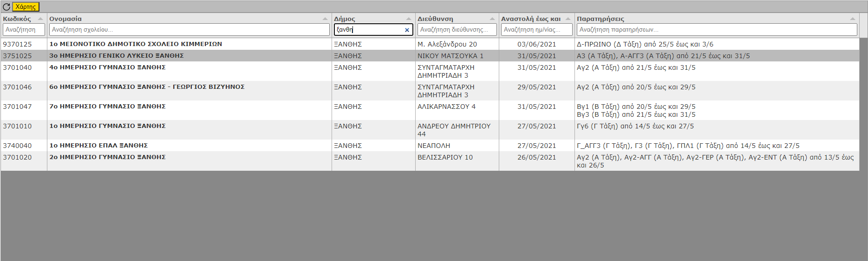Click address ΑΛΙΚΑΡΝΑΣΣΟΥ 4
The image size is (868, 261).
(x=446, y=107)
